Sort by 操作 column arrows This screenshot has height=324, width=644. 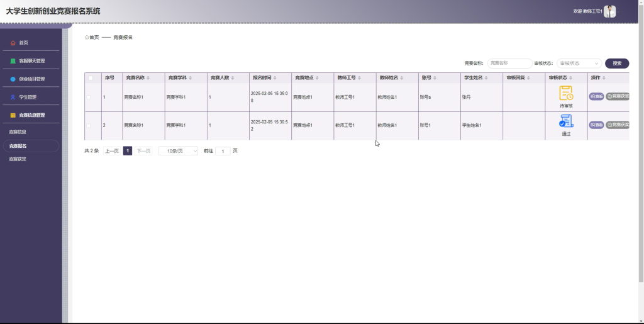click(604, 78)
